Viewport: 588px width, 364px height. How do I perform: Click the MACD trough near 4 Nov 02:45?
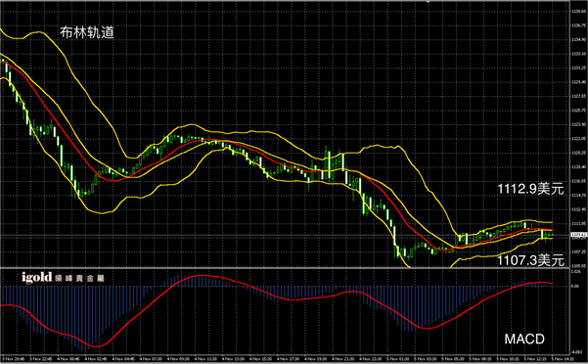(x=96, y=346)
